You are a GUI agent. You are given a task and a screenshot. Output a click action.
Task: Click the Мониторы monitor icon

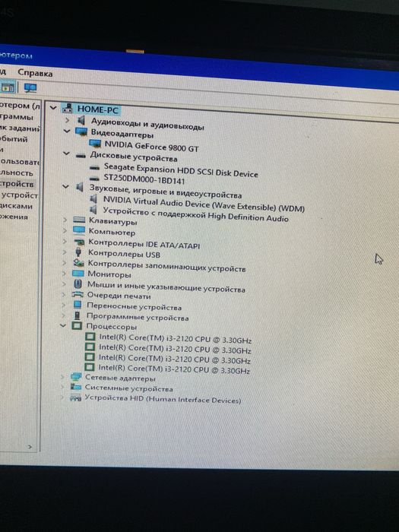pyautogui.click(x=78, y=274)
